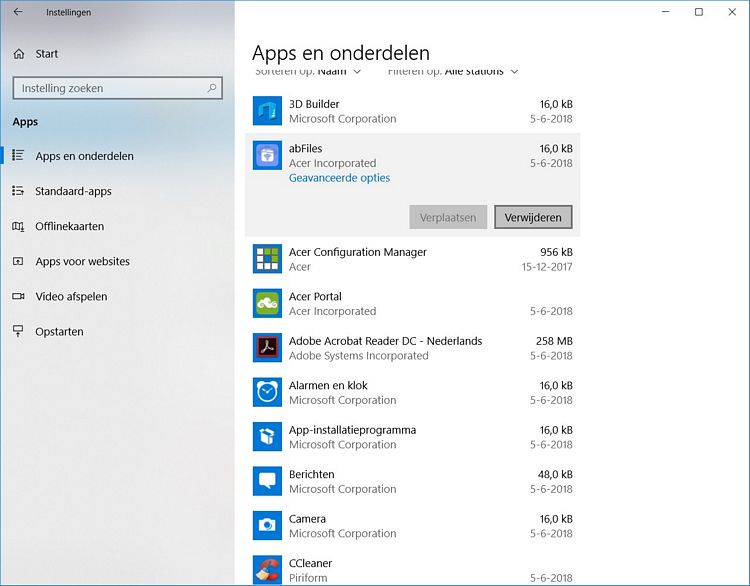Viewport: 750px width, 586px height.
Task: Click the Apps en onderdelen list icon
Action: (18, 155)
